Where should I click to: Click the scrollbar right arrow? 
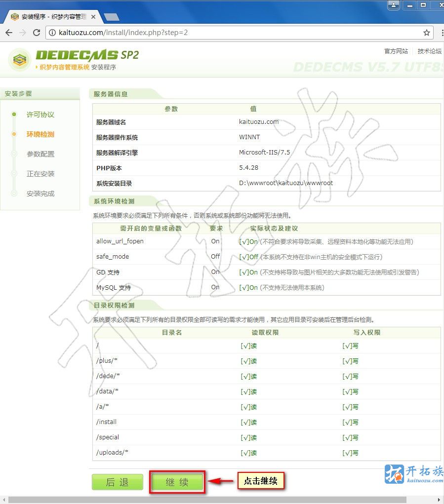pyautogui.click(x=439, y=500)
